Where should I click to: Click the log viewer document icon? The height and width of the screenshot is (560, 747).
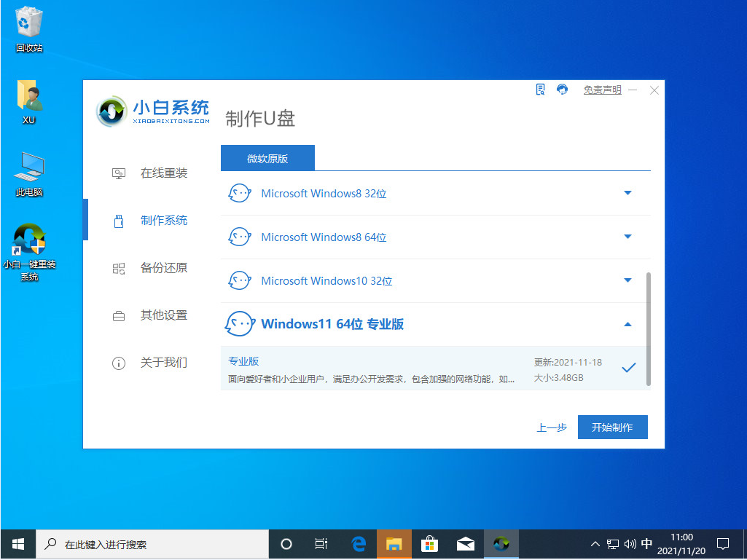coord(539,89)
